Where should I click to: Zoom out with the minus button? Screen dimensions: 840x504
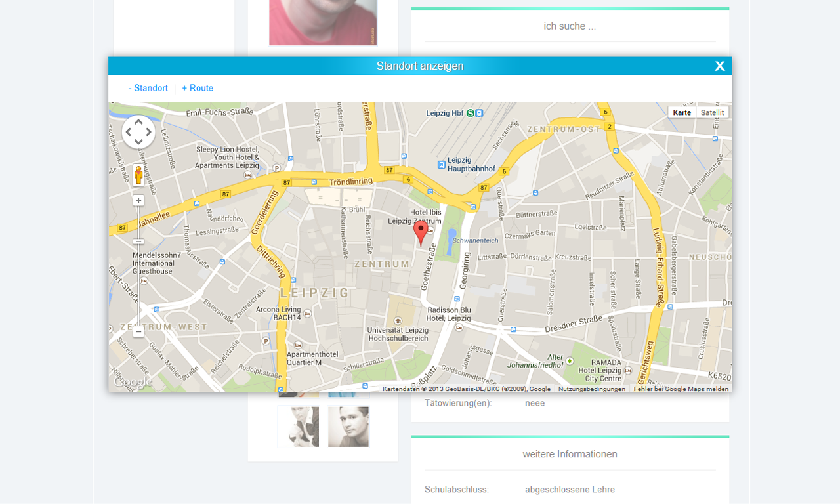click(138, 331)
